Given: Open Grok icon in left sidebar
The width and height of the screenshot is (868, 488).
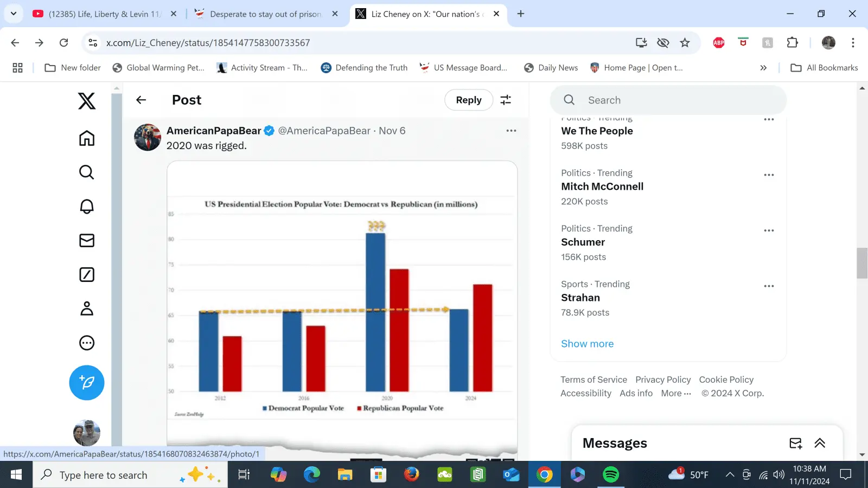Looking at the screenshot, I should [x=87, y=274].
